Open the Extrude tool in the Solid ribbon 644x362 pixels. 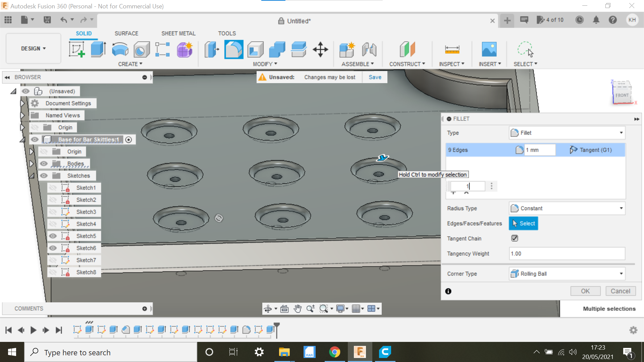click(x=98, y=49)
